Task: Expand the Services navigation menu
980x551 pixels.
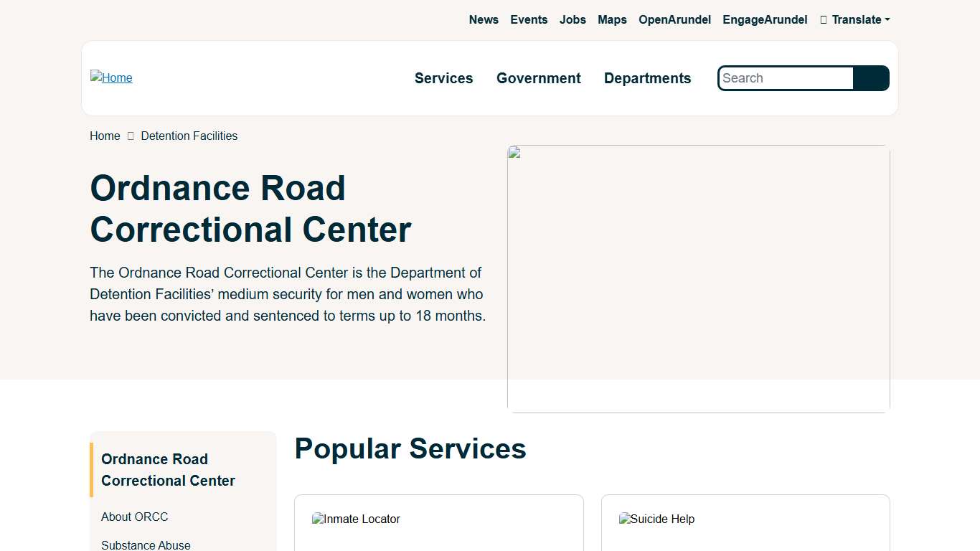Action: point(443,78)
